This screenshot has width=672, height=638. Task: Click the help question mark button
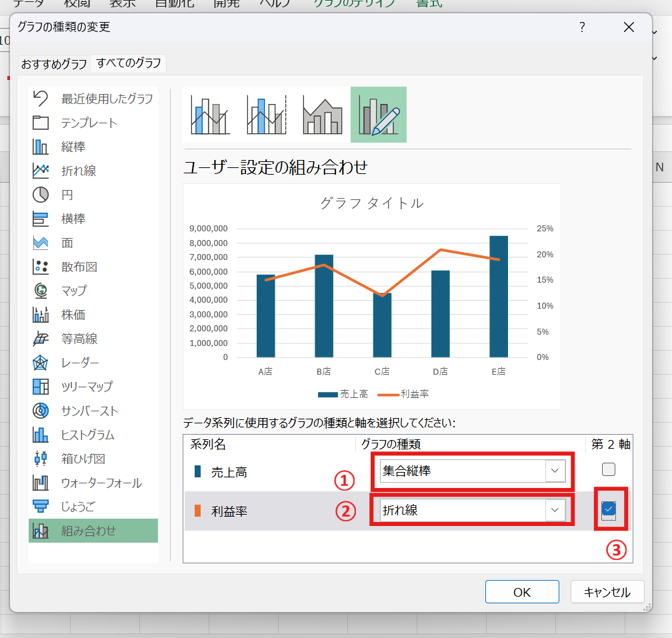click(581, 27)
